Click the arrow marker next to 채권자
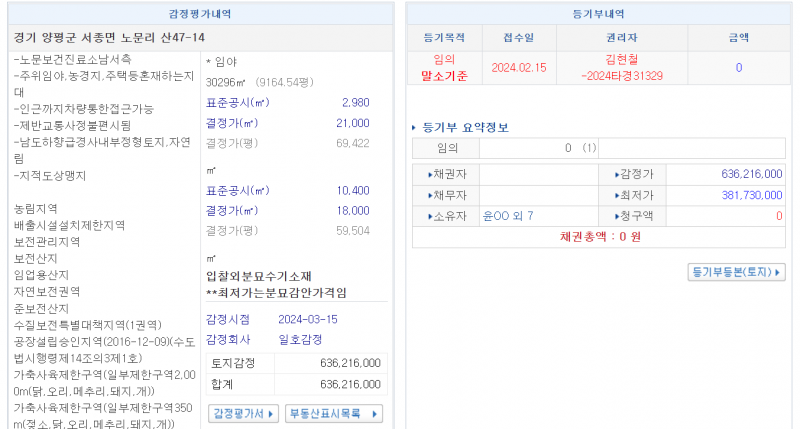The image size is (800, 429). [429, 174]
